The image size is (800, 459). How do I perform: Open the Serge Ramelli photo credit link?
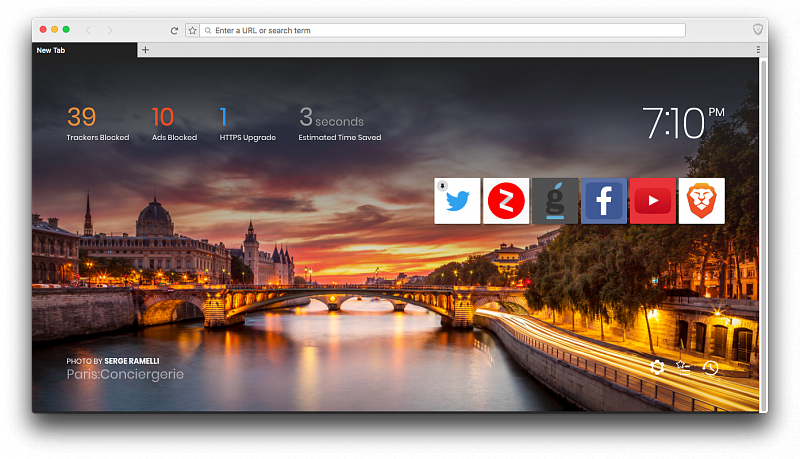[132, 361]
